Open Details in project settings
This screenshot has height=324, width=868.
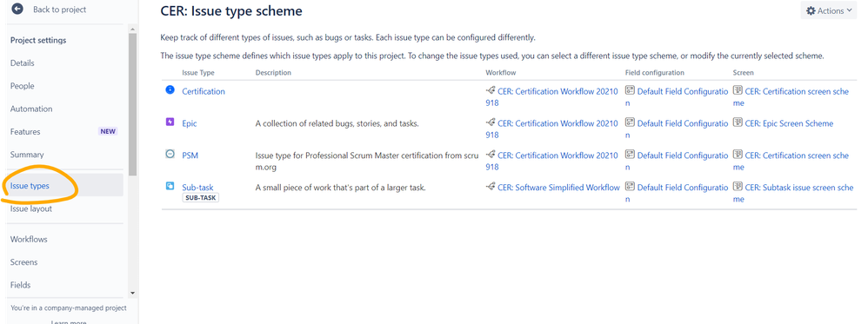[22, 63]
